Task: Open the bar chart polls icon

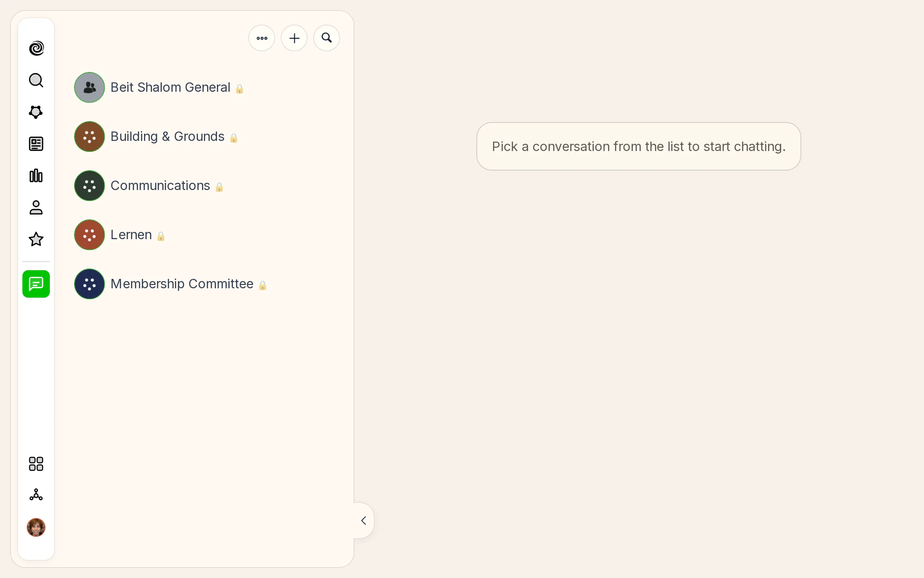Action: coord(36,176)
